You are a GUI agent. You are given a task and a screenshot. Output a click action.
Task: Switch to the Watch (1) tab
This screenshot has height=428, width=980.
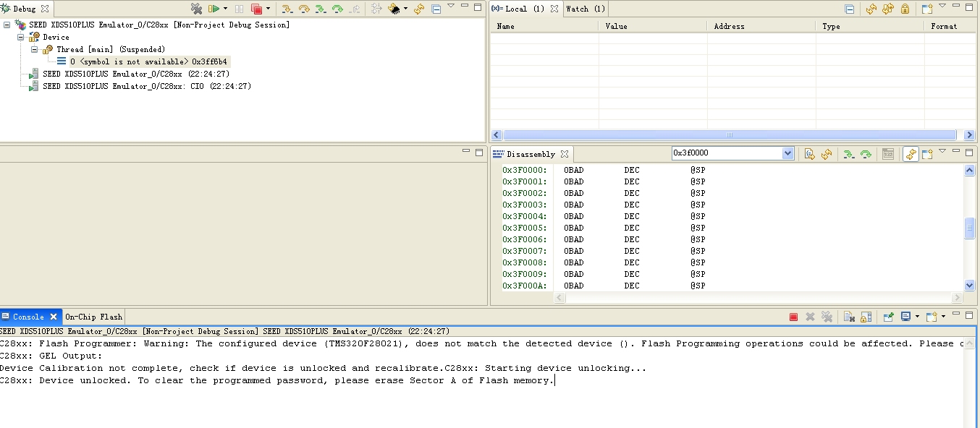click(585, 9)
